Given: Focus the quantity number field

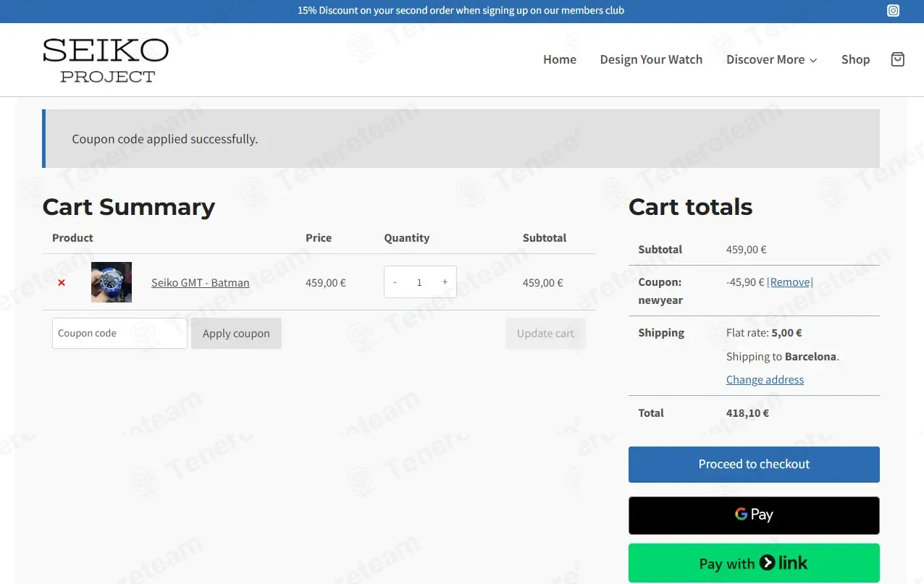Looking at the screenshot, I should point(419,282).
